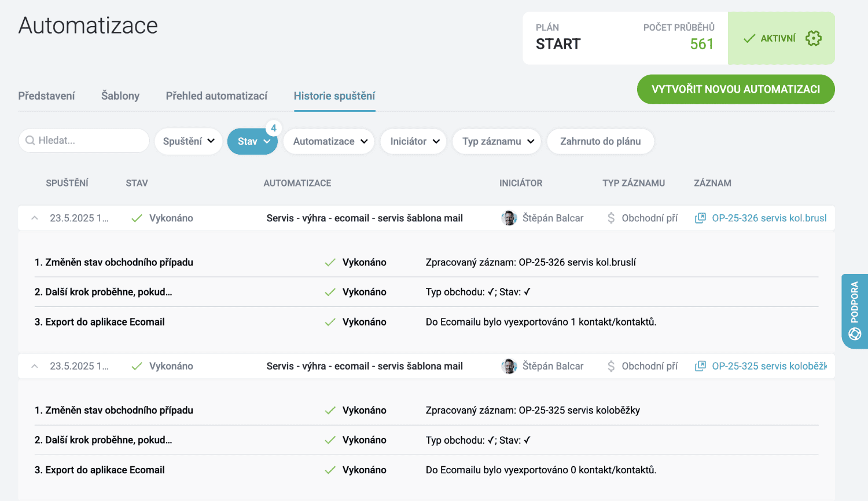The height and width of the screenshot is (501, 868).
Task: Collapse the second run row OP-25-325
Action: coord(35,366)
